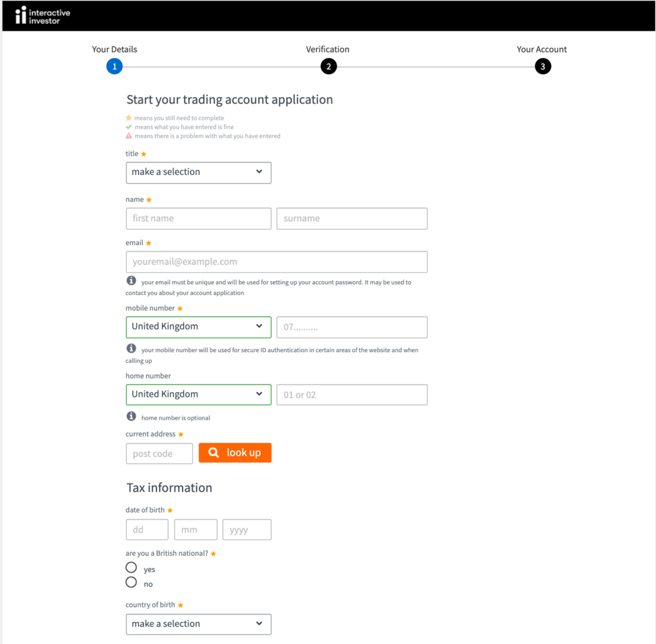Open the title selection dropdown

coord(199,173)
